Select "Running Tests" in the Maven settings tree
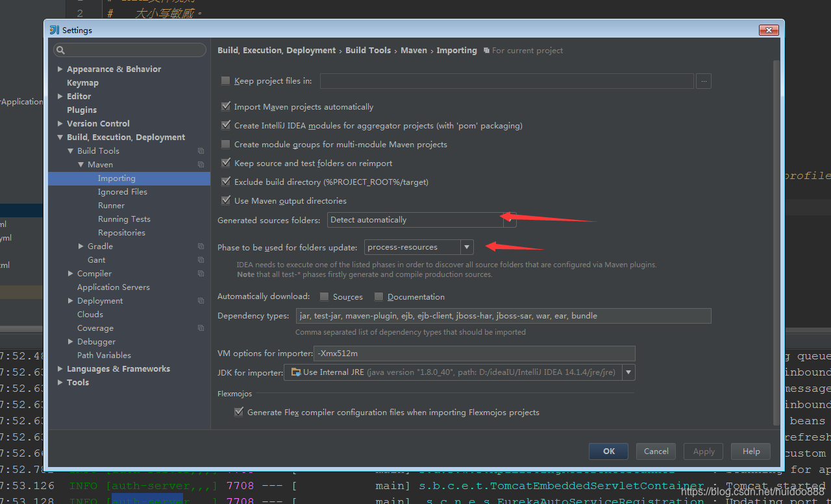The height and width of the screenshot is (504, 831). (x=126, y=219)
